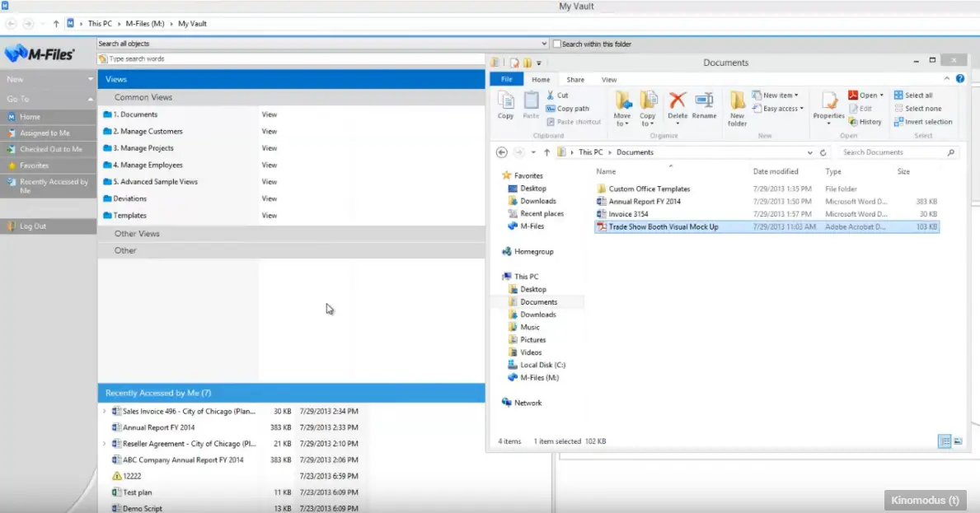Click the Rename icon in ribbon
The height and width of the screenshot is (513, 980).
(x=704, y=103)
